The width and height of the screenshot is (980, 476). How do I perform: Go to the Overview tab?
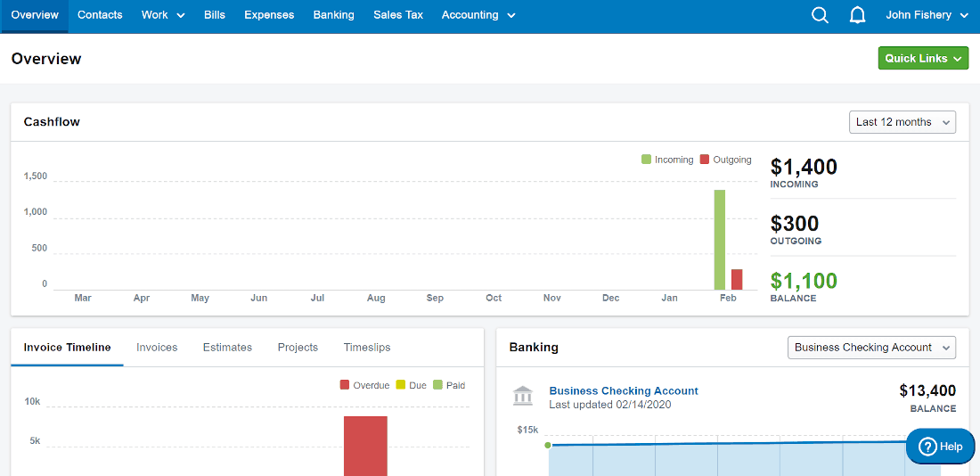35,15
